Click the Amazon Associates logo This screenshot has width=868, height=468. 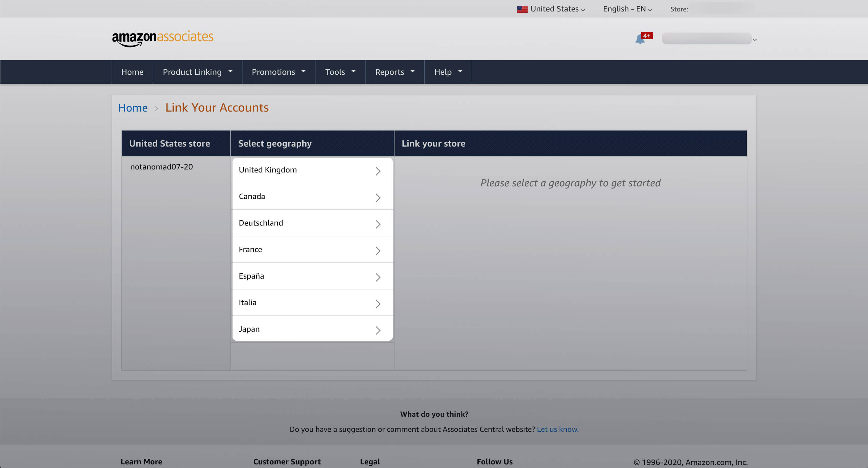[163, 38]
